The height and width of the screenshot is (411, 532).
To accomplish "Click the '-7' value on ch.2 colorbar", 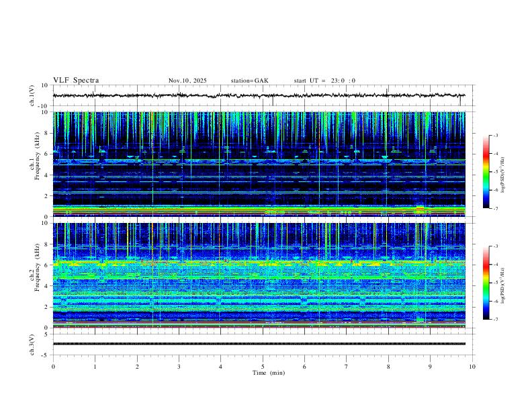I will tap(495, 320).
